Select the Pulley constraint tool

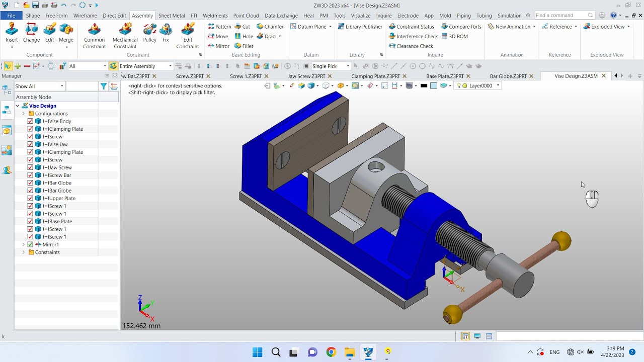pos(149,33)
